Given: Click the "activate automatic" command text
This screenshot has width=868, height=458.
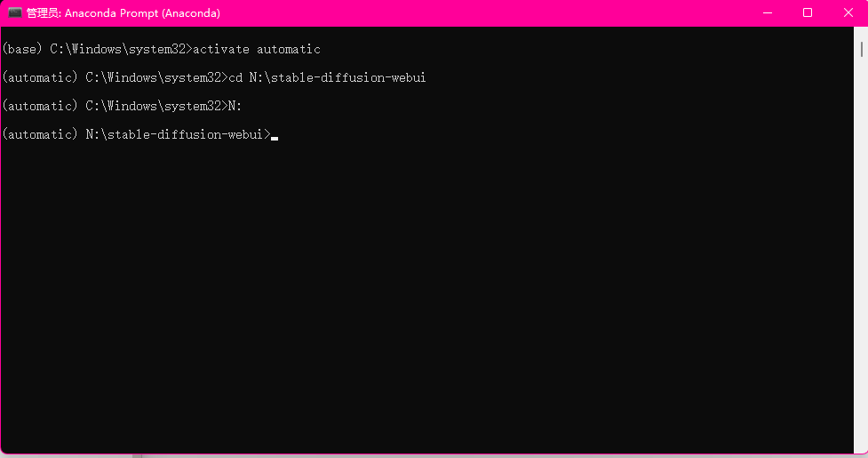Looking at the screenshot, I should point(256,49).
